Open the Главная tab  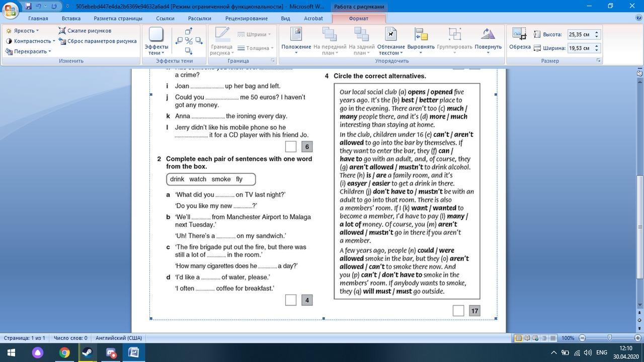pos(38,19)
